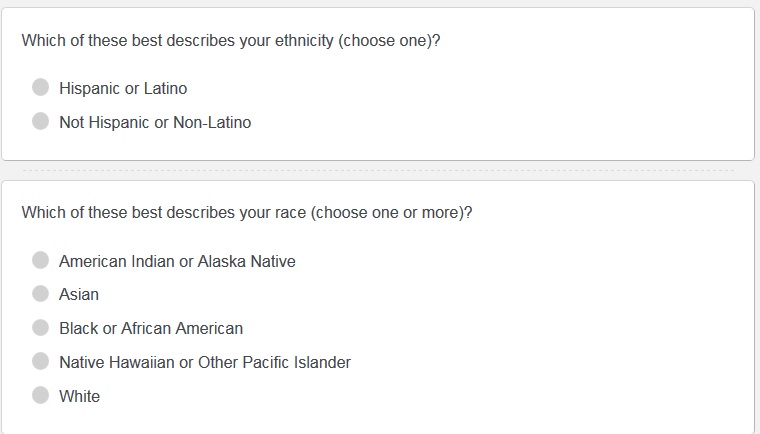Select American Indian or Alaska Native radio button
The width and height of the screenshot is (760, 434).
click(40, 261)
